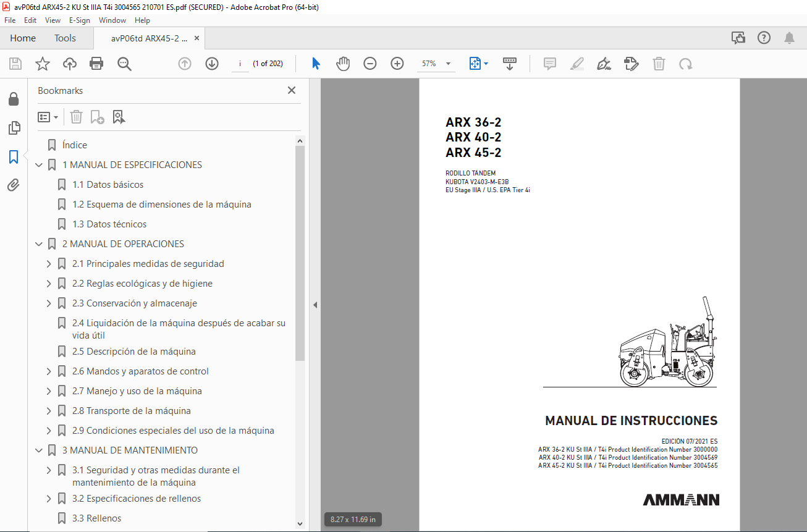Collapse 3 MANUAL DE MANTENIMIENTO section
This screenshot has height=532, width=807.
click(x=39, y=450)
